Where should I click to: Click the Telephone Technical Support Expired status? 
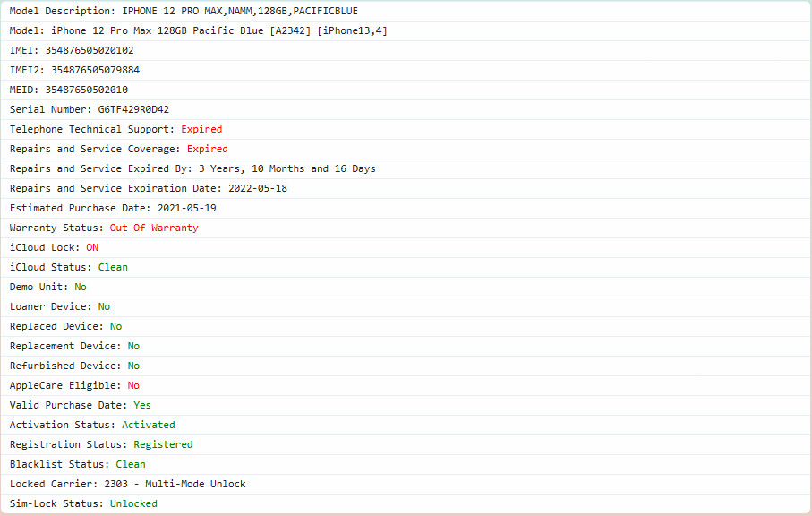201,129
